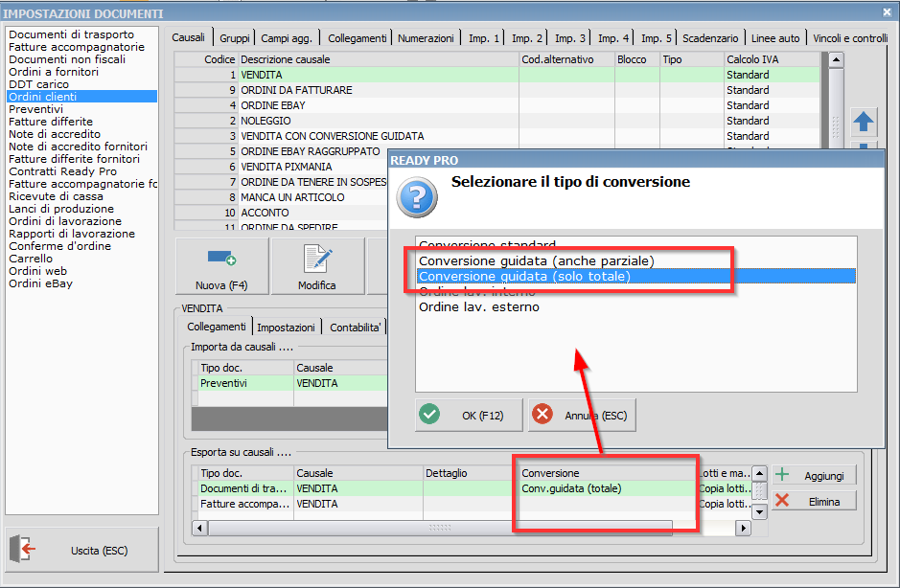Switch to the Imp. 1 tab

coord(484,38)
